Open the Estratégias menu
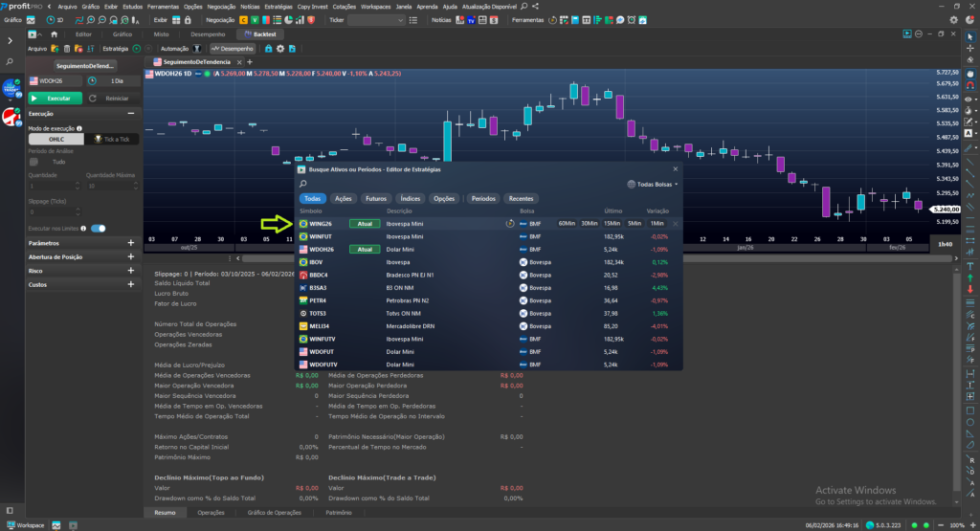The height and width of the screenshot is (531, 980). (x=281, y=6)
